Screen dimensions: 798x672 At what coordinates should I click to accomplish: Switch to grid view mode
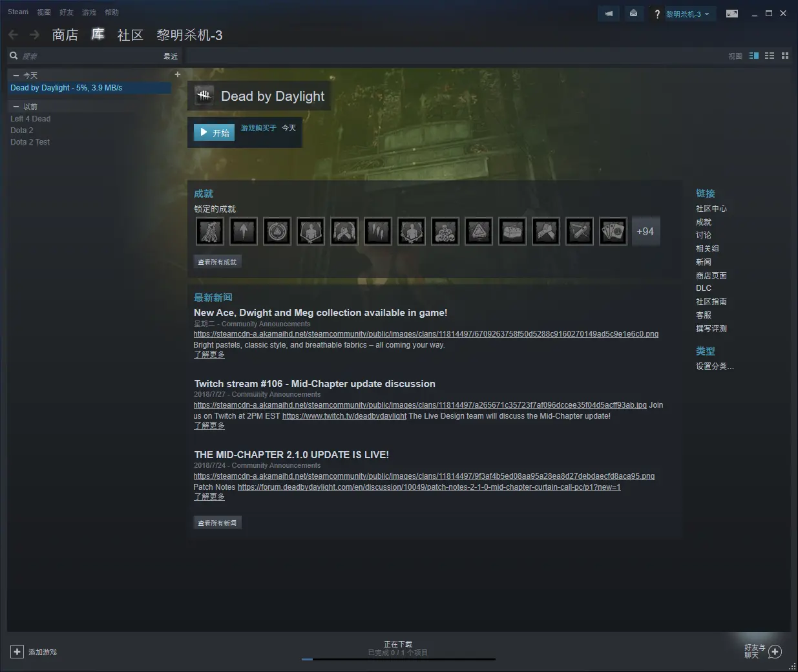click(x=785, y=56)
